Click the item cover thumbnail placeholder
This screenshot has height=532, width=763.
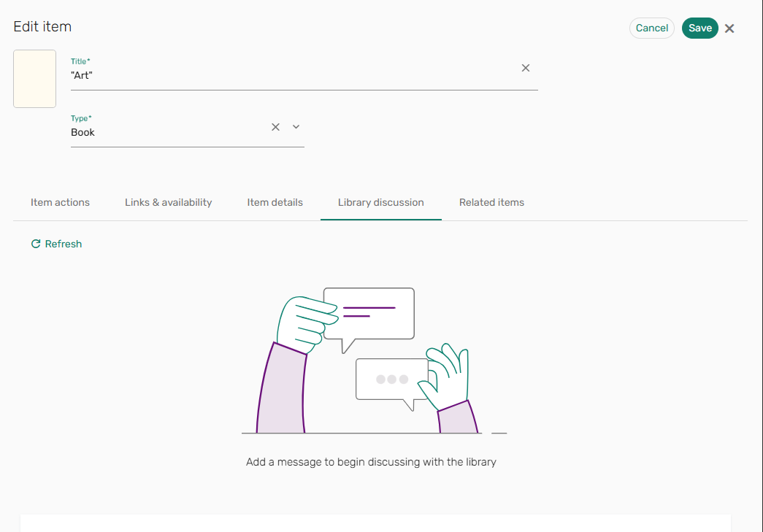tap(34, 79)
